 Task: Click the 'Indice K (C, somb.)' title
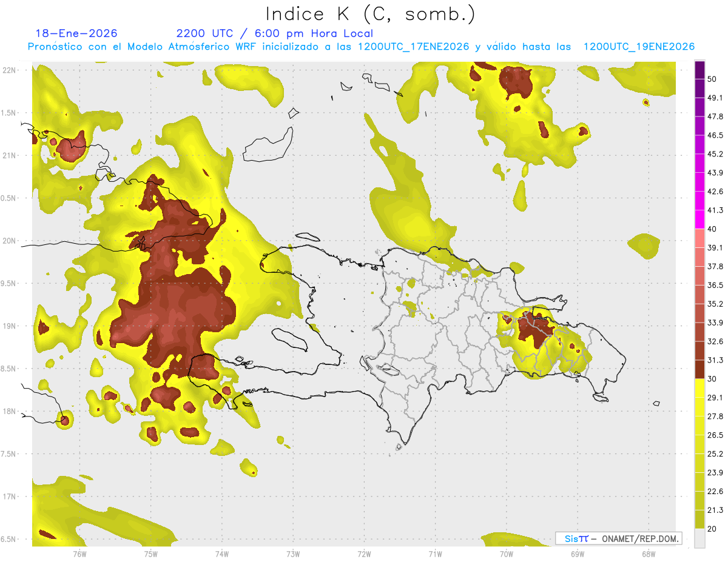pyautogui.click(x=370, y=14)
